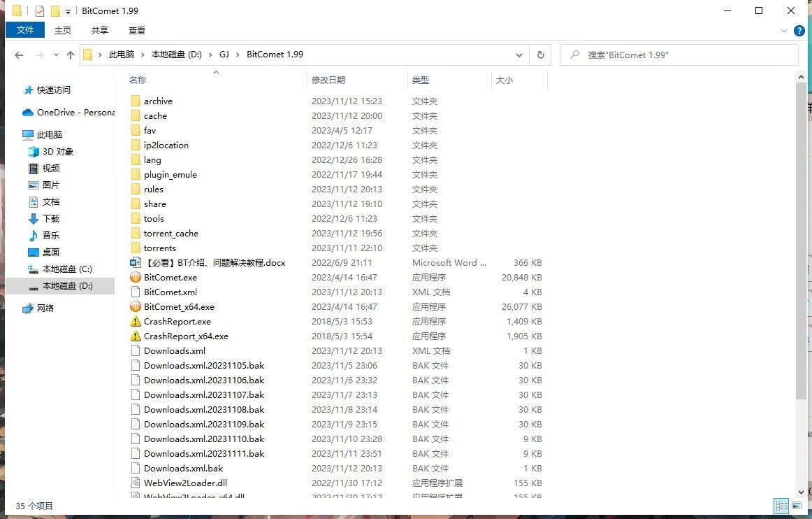Viewport: 812px width, 519px height.
Task: Open the 共享 (Share) ribbon tab
Action: (99, 31)
